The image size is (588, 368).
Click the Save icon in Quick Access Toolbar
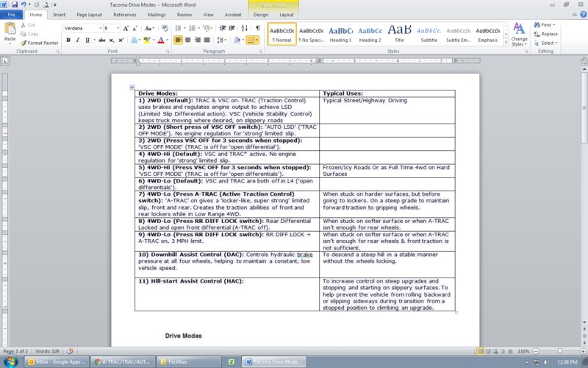(15, 4)
